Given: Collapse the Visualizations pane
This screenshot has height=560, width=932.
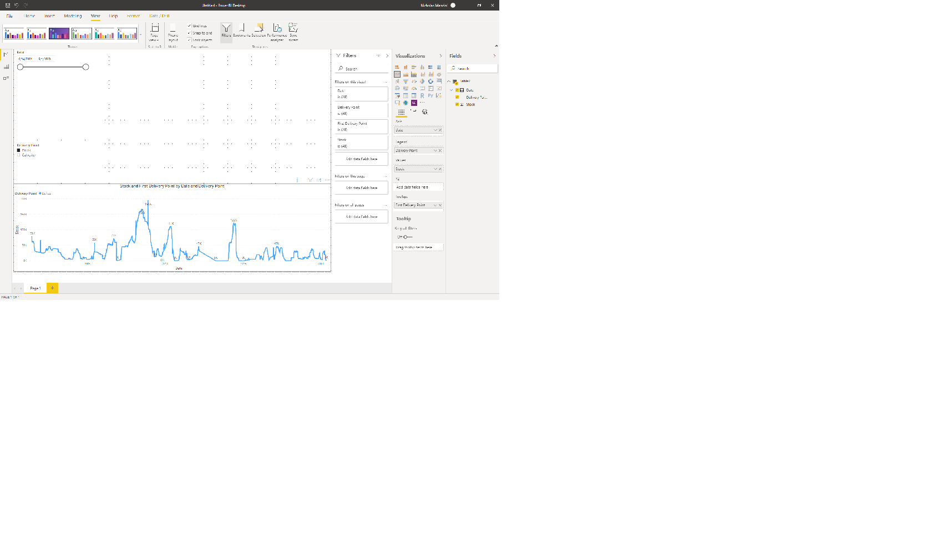Looking at the screenshot, I should point(440,55).
